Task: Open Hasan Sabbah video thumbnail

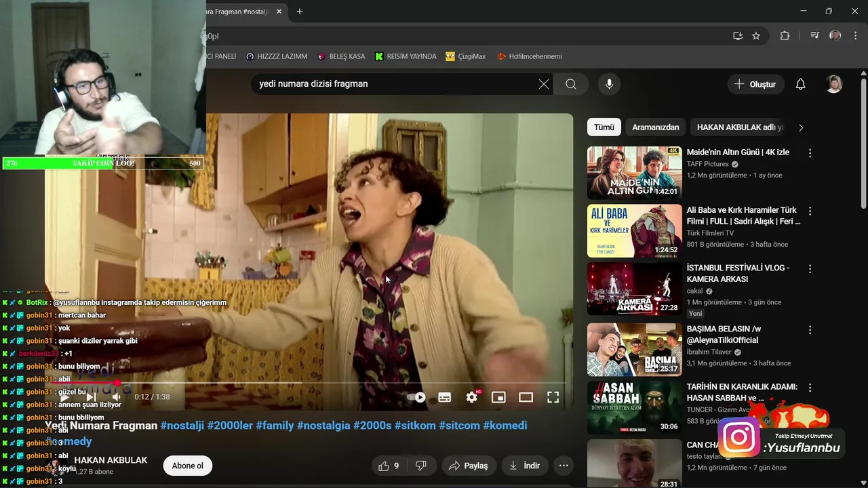Action: (x=635, y=407)
